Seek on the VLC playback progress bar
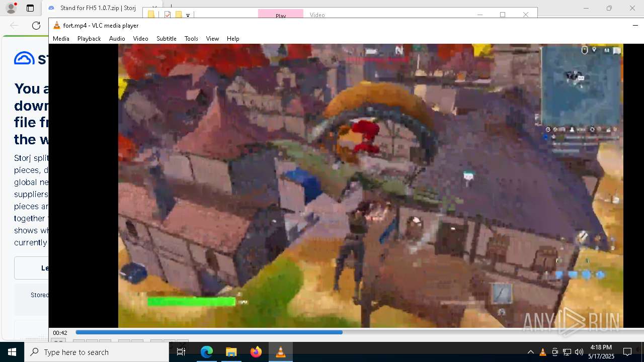The height and width of the screenshot is (362, 644). point(359,332)
